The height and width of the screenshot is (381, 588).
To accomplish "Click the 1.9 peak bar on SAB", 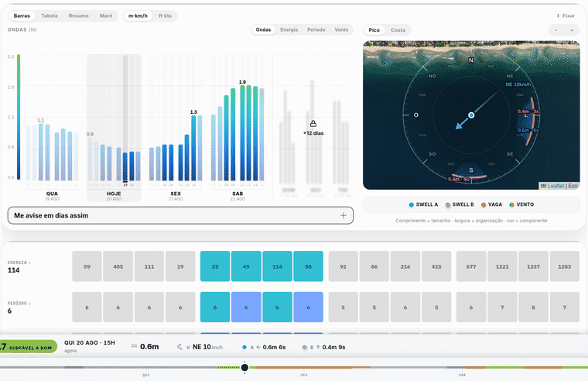I will pyautogui.click(x=242, y=133).
